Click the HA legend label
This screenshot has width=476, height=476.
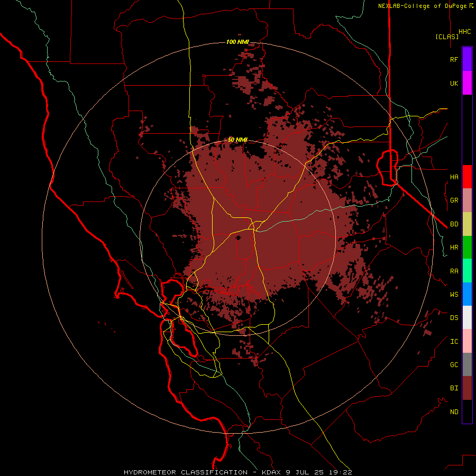pyautogui.click(x=454, y=177)
